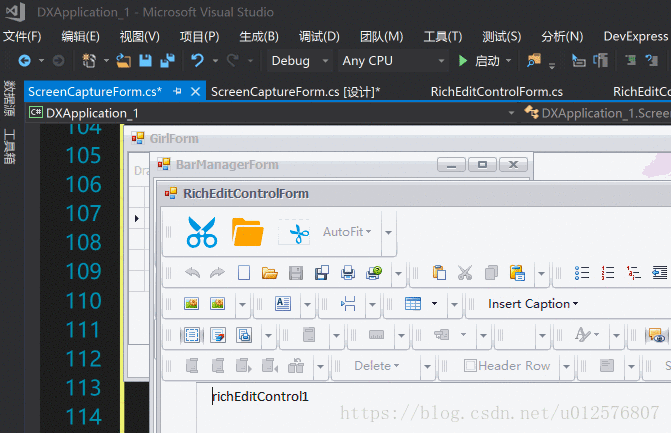Pin the ScreenCaptureForm.cs tab
This screenshot has width=671, height=433.
(177, 91)
